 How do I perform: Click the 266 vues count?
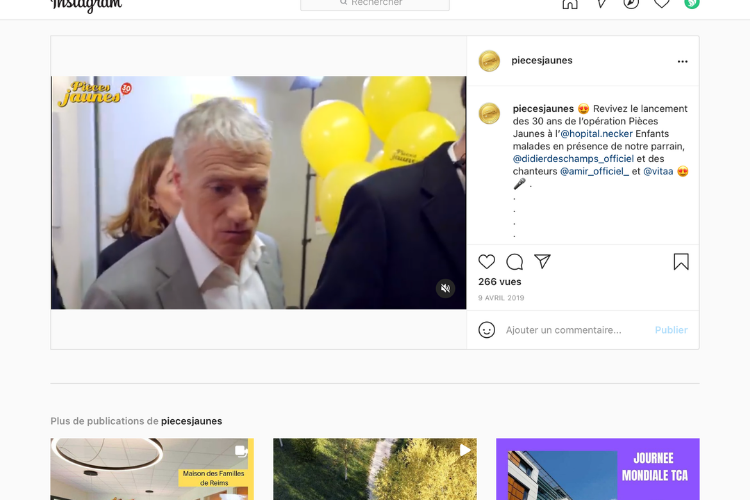pyautogui.click(x=499, y=282)
